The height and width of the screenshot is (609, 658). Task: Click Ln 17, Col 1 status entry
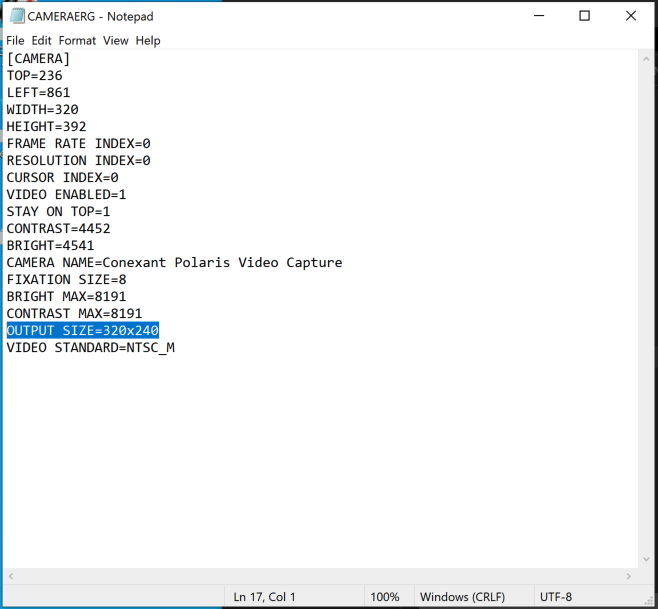264,596
